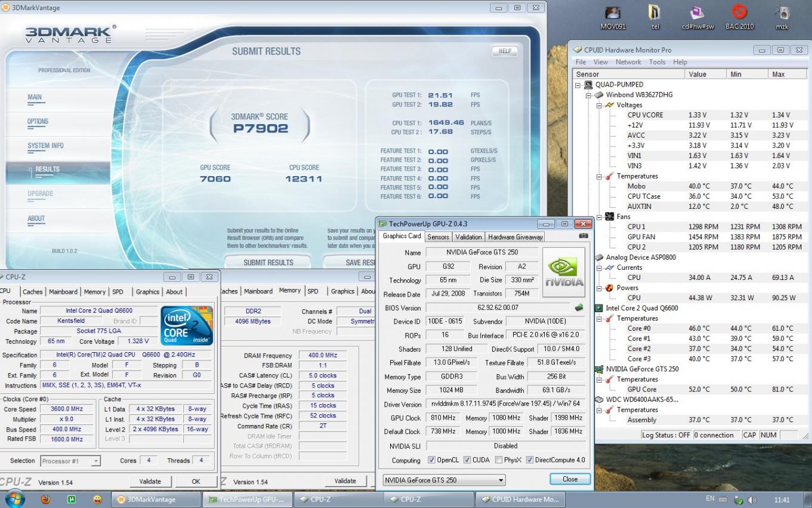Switch to 3DMarkVantage taskbar button

tap(156, 499)
